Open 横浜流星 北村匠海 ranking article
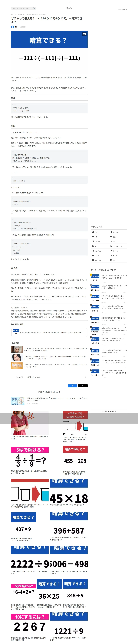Image resolution: width=138 pixels, height=644 pixels. pos(49,358)
